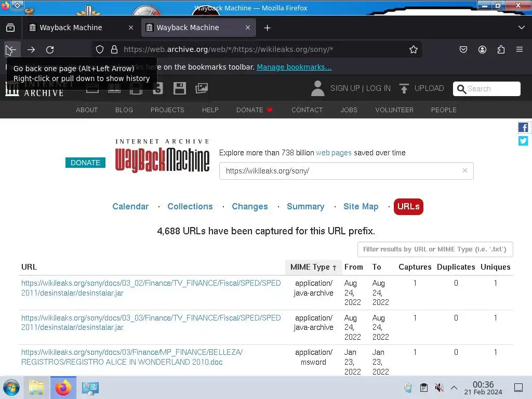Viewport: 532px width, 399px height.
Task: Close the active Wayback Machine tab
Action: point(248,28)
